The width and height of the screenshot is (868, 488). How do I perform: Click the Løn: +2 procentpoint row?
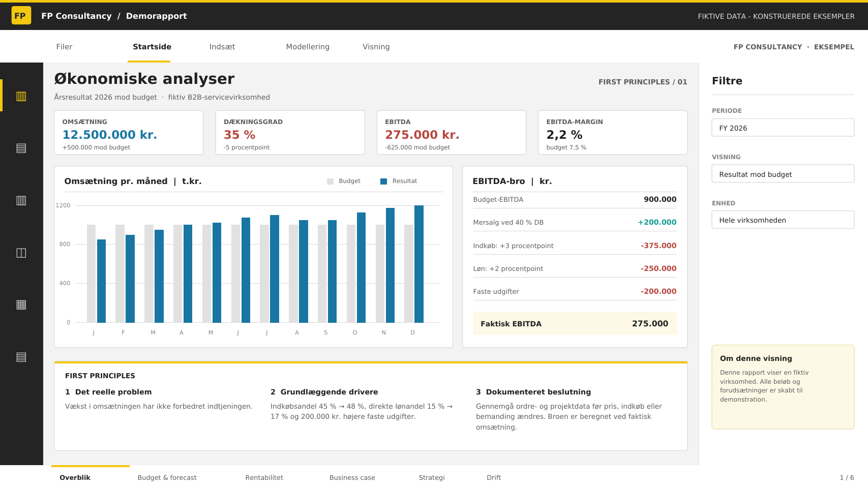(x=575, y=268)
